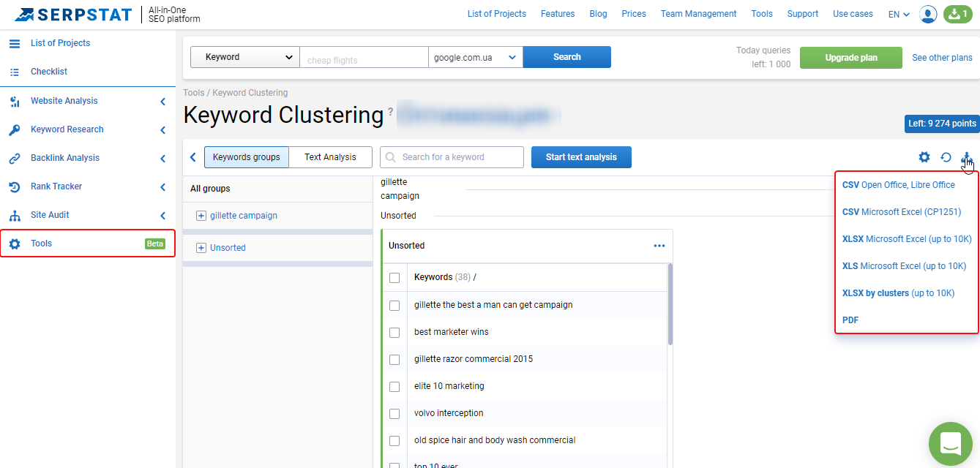Image resolution: width=980 pixels, height=468 pixels.
Task: Click the keyword list scrollbar thumb
Action: [x=670, y=303]
